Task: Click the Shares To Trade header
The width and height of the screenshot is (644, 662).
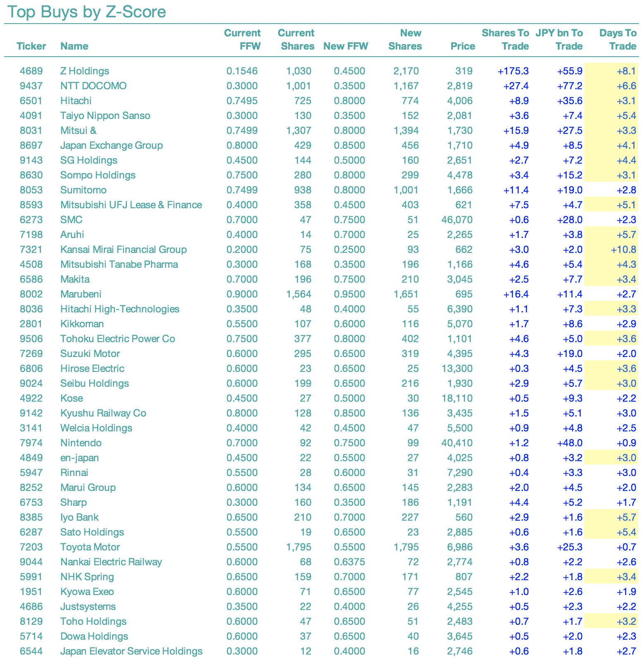Action: (x=505, y=39)
